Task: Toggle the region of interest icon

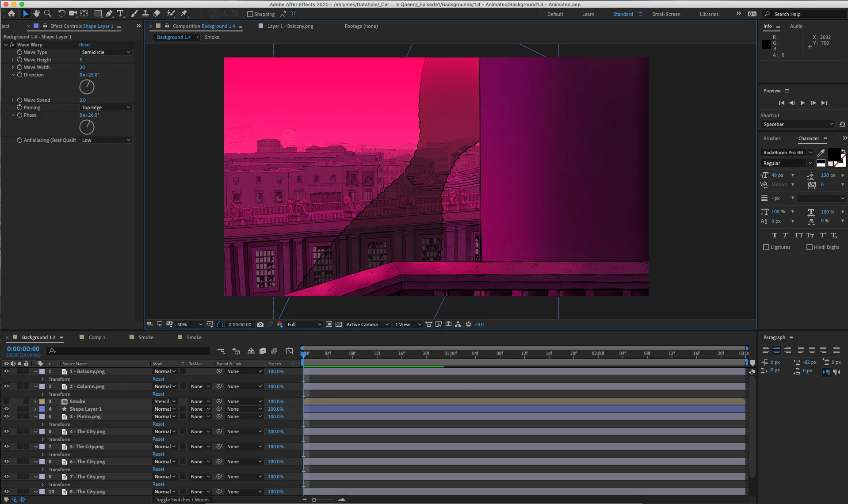Action: pos(329,325)
